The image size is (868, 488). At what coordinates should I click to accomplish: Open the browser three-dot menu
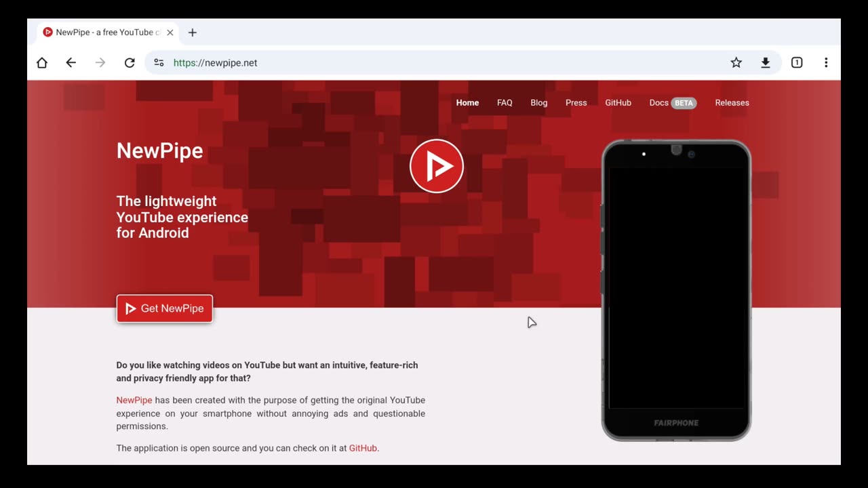(x=826, y=62)
